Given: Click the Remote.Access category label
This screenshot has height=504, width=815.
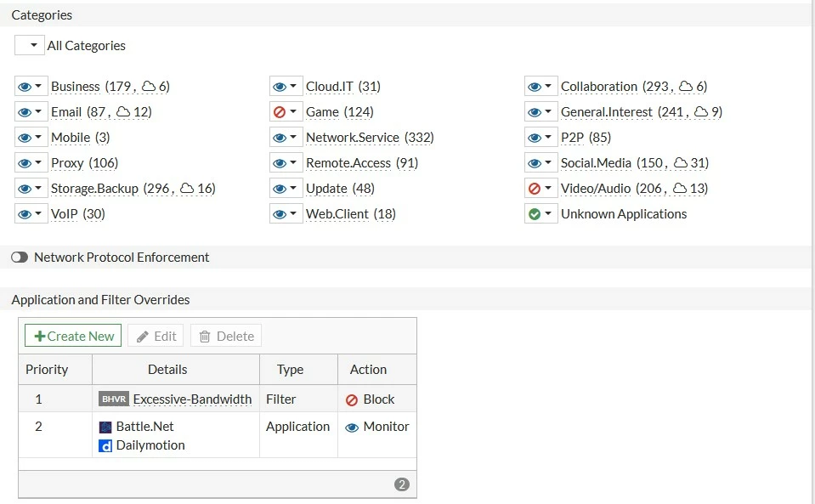Looking at the screenshot, I should click(348, 163).
